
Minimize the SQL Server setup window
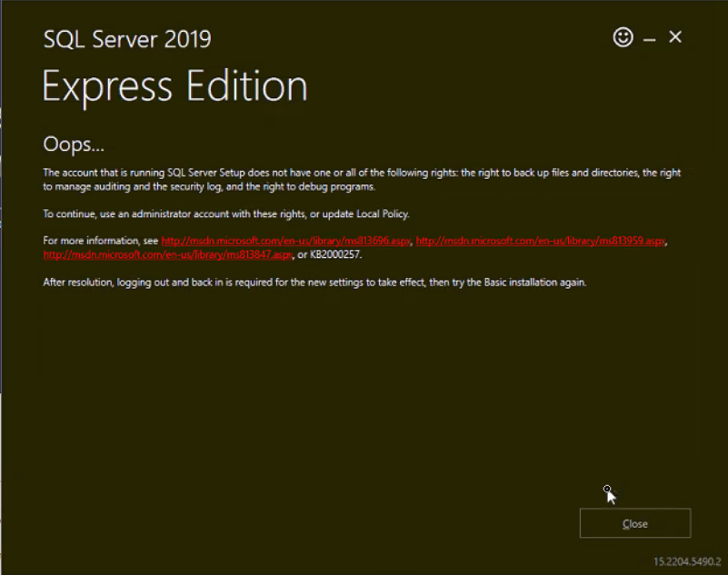tap(651, 37)
